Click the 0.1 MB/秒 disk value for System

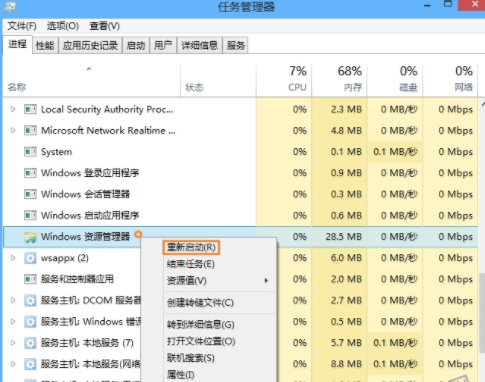tap(395, 152)
